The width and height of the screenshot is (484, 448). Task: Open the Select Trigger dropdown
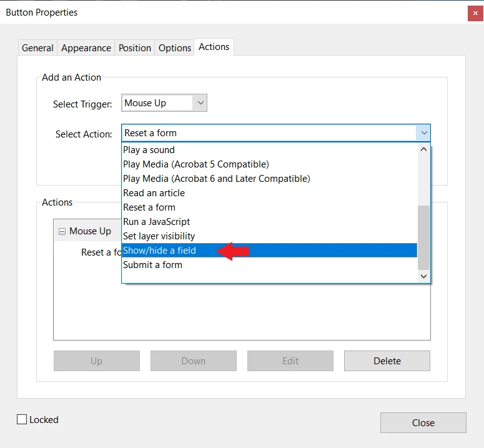[164, 103]
